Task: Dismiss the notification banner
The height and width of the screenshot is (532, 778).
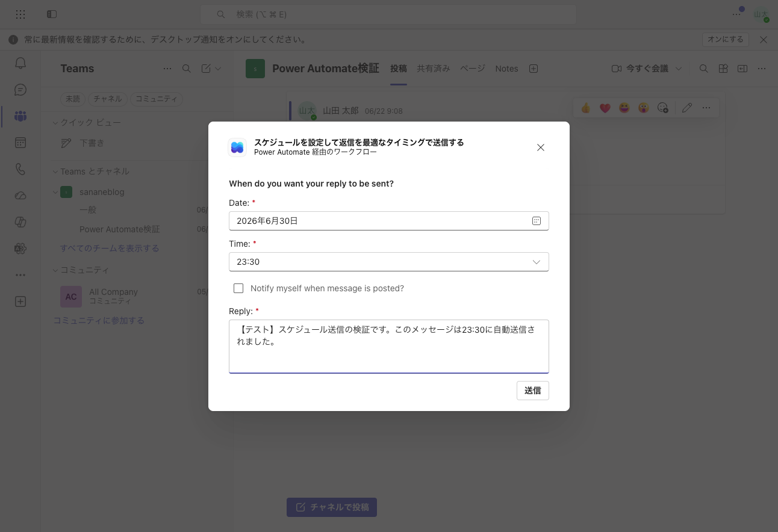Action: pos(764,40)
